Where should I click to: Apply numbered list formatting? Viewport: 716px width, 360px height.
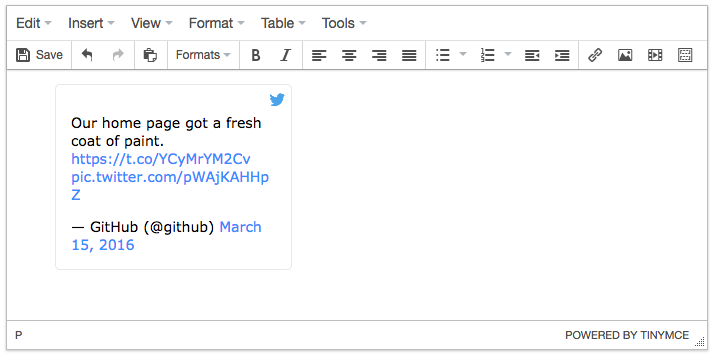(488, 55)
